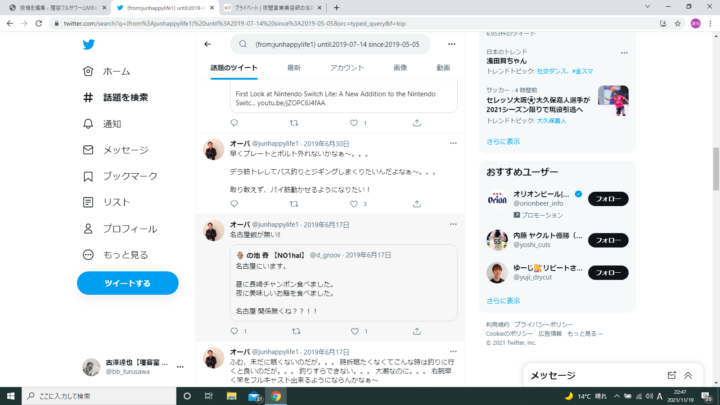
Task: Open the account switcher menu dots
Action: coord(180,367)
